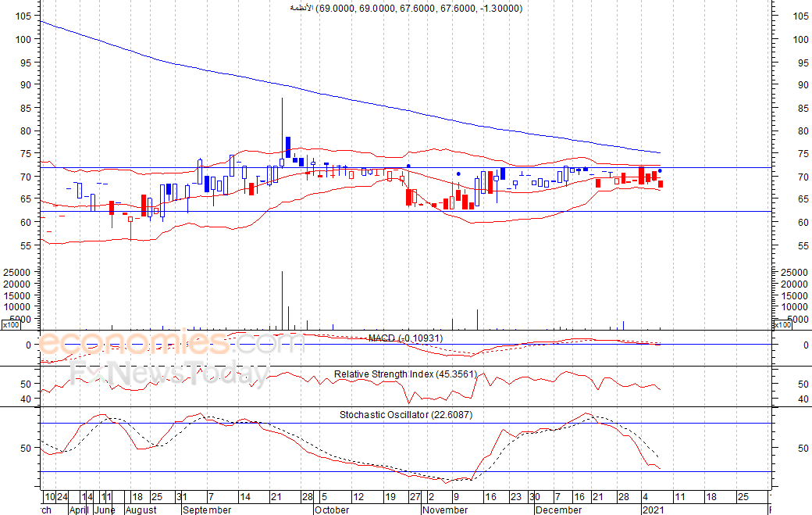Click 50 on the right Stochastic axis

point(803,448)
